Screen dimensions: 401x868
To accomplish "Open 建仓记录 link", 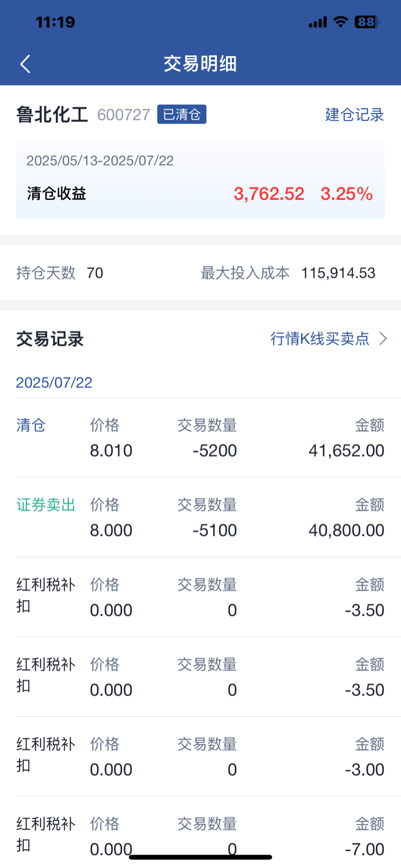I will (355, 114).
